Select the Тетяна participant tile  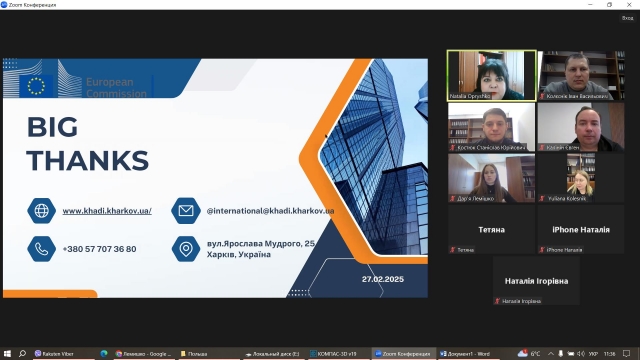[491, 229]
